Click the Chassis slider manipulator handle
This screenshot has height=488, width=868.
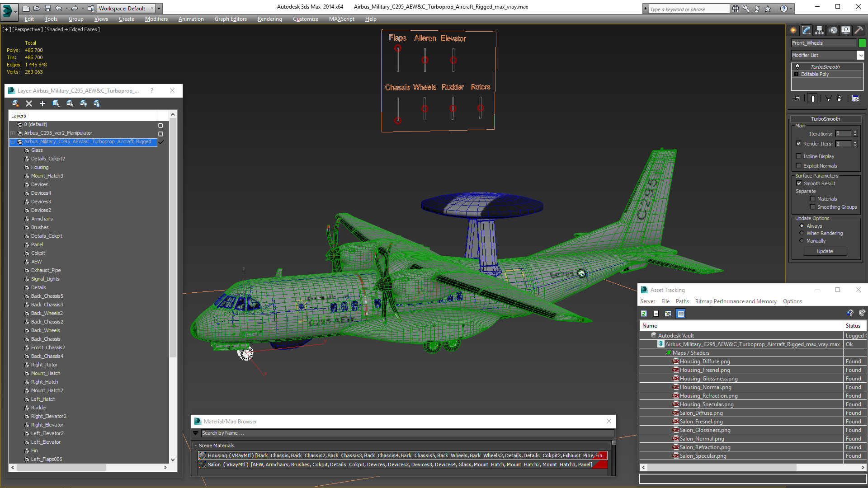(x=398, y=121)
